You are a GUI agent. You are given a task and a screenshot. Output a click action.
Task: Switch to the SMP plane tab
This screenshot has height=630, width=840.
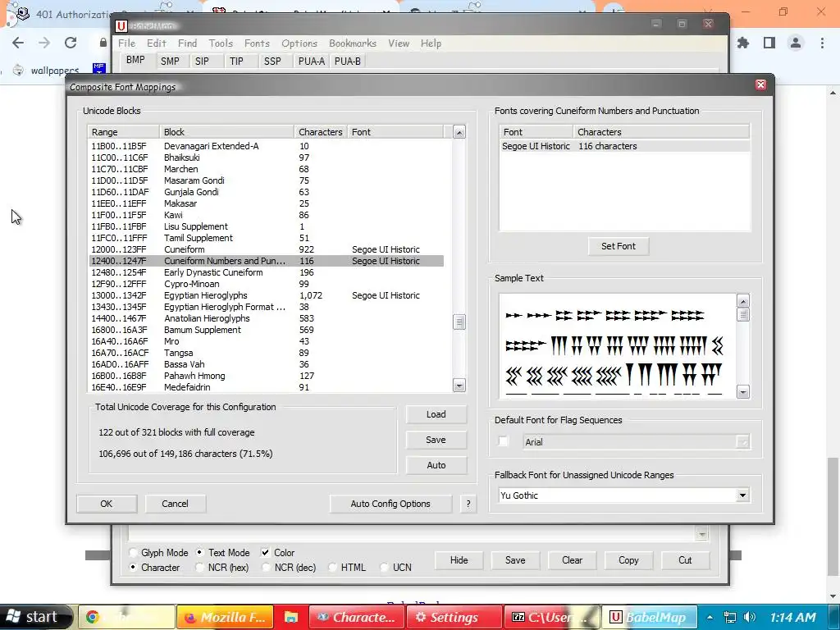(x=170, y=61)
